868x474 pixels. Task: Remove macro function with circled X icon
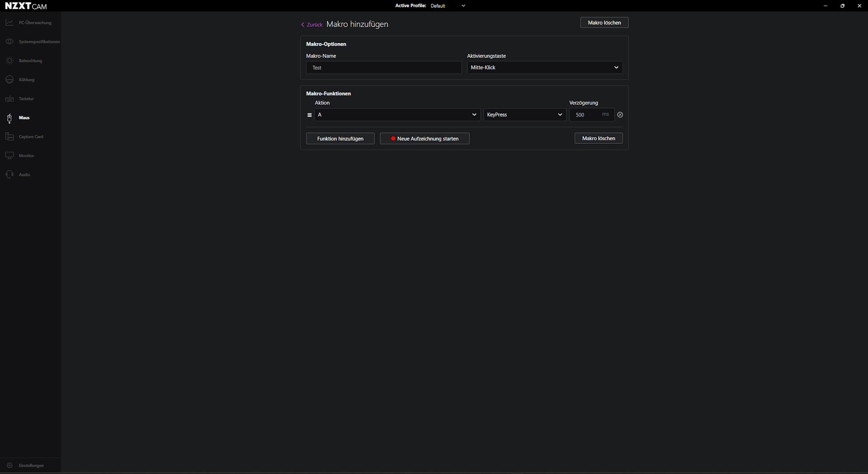tap(620, 115)
